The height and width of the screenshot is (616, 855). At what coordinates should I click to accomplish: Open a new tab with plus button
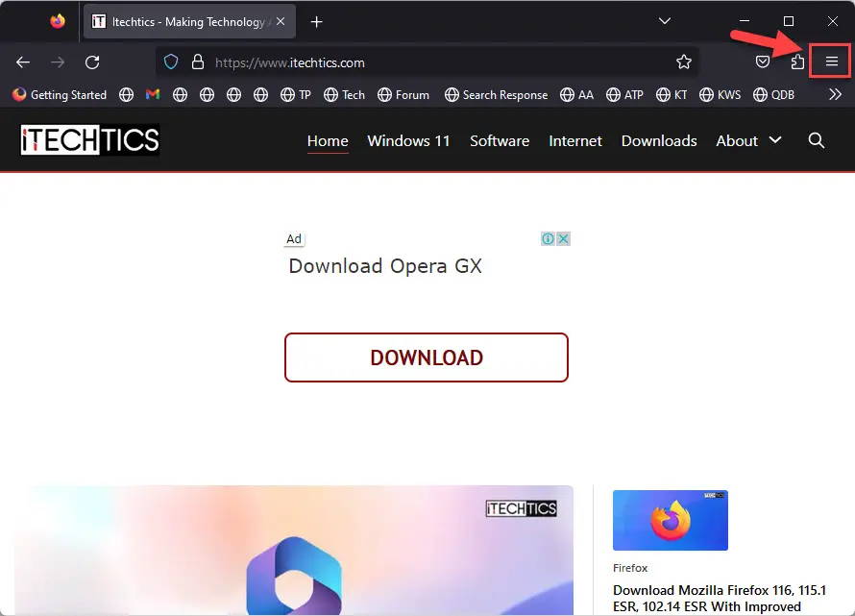316,22
